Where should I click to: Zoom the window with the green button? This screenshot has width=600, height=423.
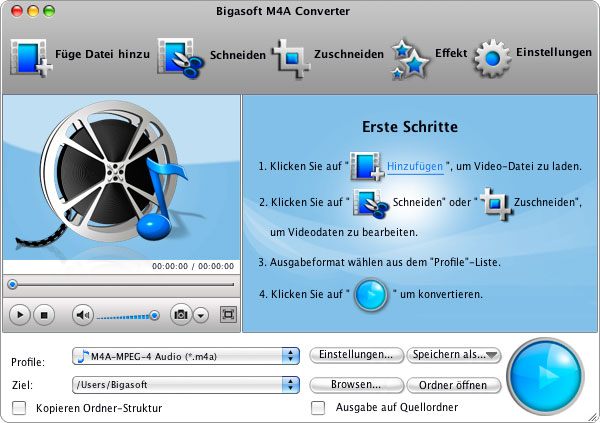pos(49,11)
